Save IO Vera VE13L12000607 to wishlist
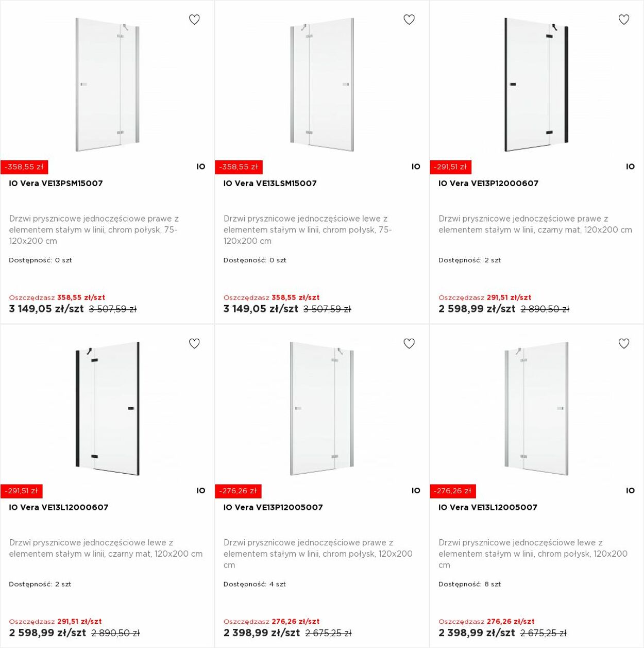Screen dimensions: 644x648 (x=194, y=343)
